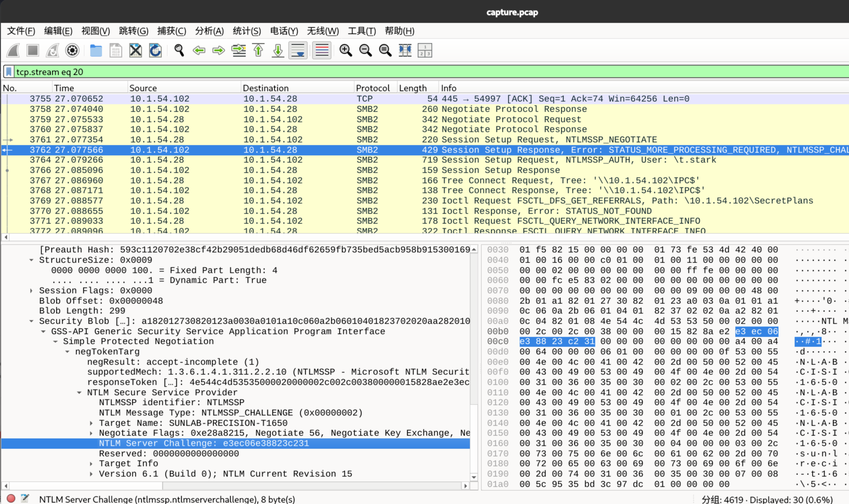Viewport: 849px width, 504px height.
Task: Open the 统计(S) menu
Action: coord(247,31)
